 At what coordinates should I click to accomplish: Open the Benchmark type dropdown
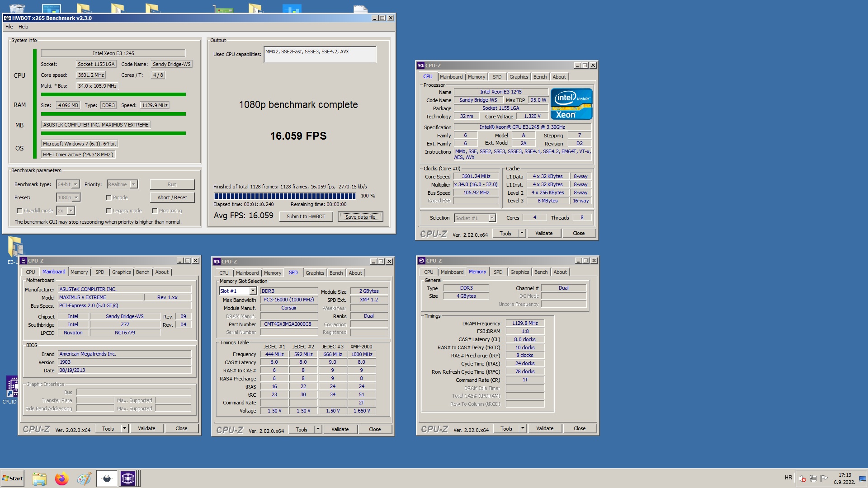(x=68, y=184)
